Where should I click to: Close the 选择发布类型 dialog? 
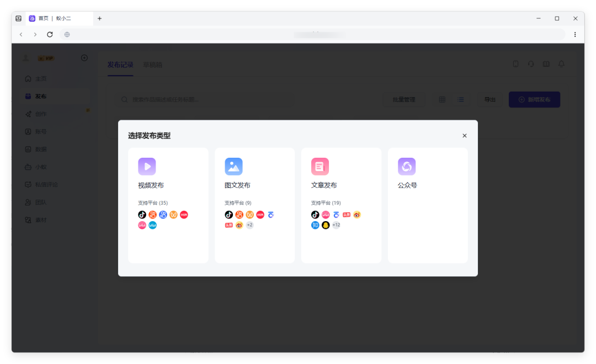click(x=465, y=136)
